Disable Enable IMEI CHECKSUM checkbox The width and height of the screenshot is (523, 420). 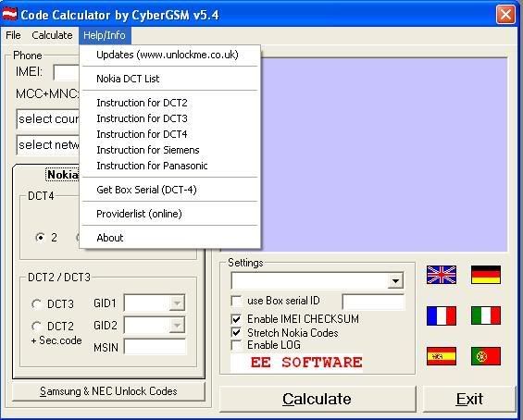[x=236, y=319]
